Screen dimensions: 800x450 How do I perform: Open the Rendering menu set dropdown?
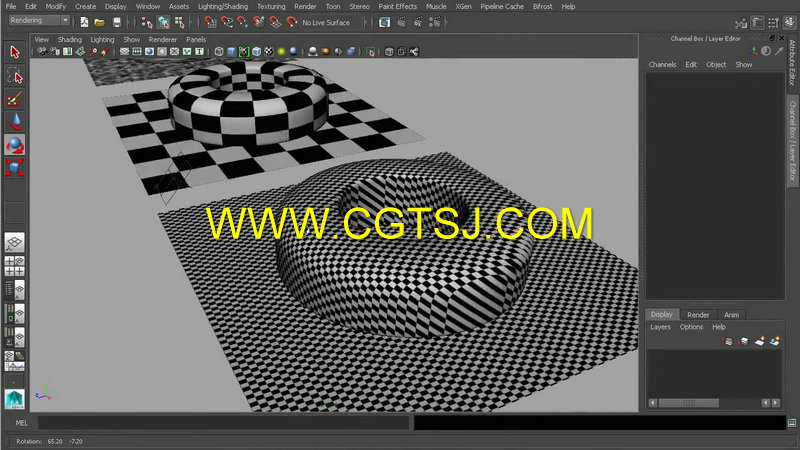coord(39,20)
